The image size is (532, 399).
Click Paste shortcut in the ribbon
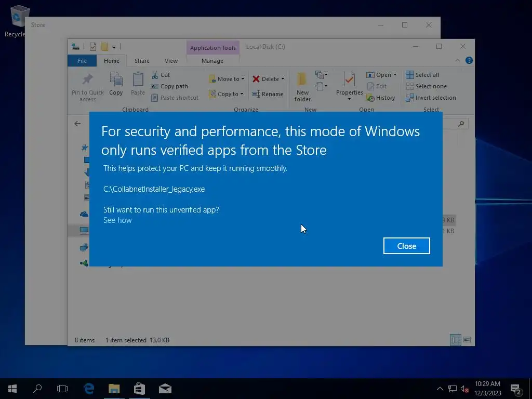(175, 98)
